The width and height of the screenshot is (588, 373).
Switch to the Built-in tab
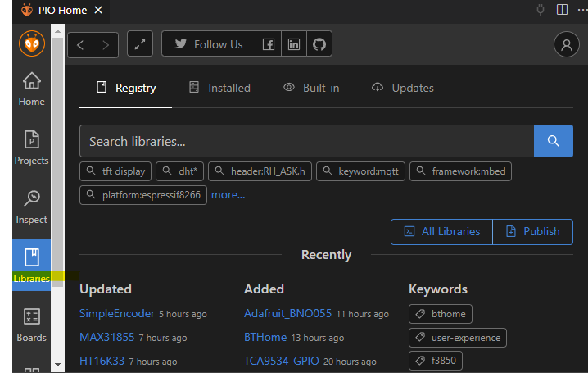(x=311, y=89)
